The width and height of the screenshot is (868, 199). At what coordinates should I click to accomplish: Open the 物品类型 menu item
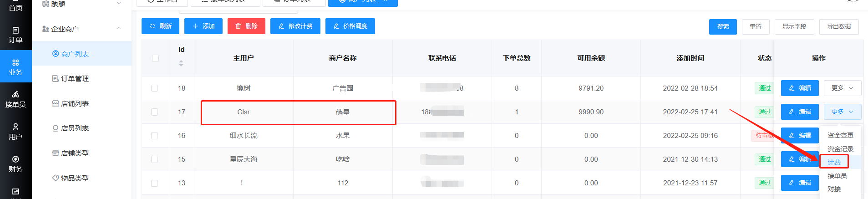(82, 178)
